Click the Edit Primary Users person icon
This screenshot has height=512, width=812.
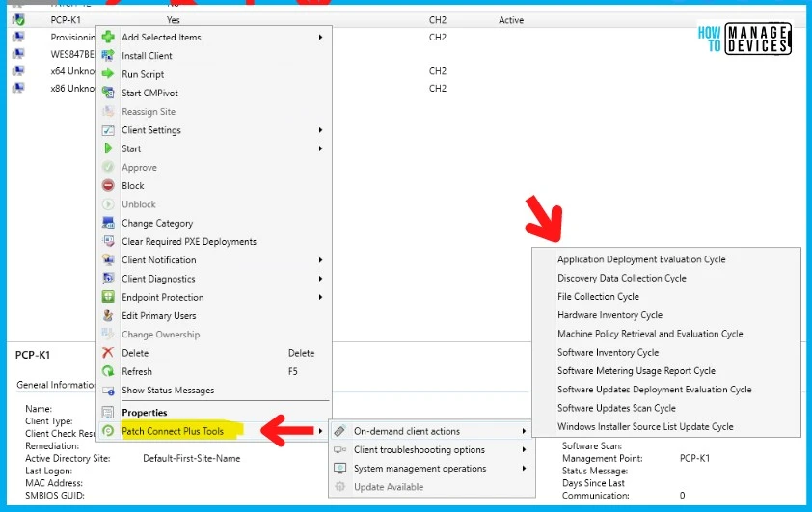(108, 315)
